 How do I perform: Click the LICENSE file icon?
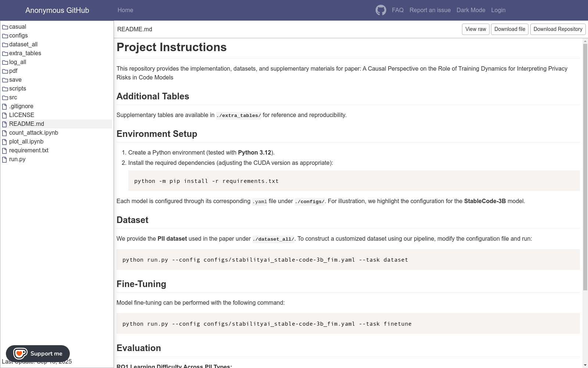point(5,115)
